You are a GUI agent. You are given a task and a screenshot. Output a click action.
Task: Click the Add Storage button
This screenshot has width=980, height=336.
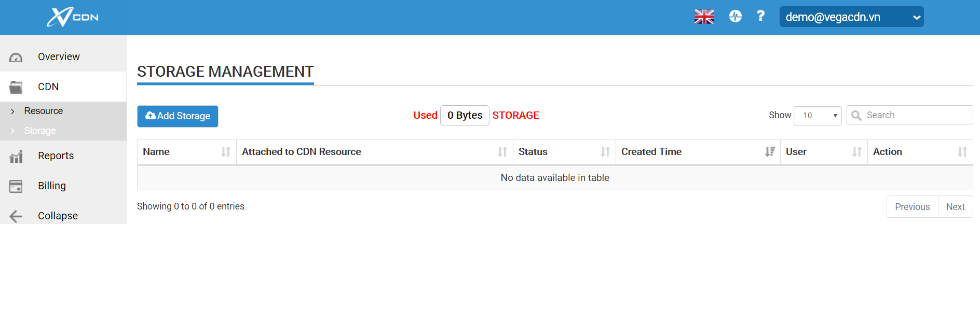(178, 116)
